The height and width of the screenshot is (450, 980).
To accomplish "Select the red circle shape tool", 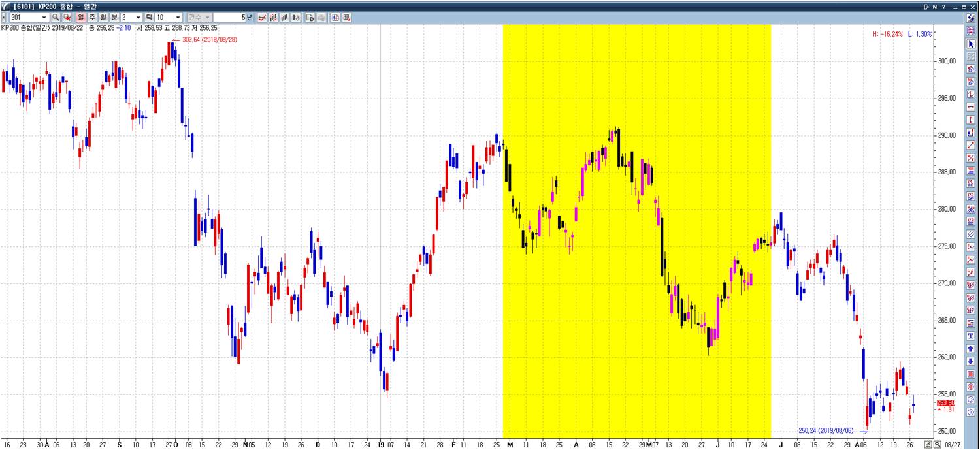I will pyautogui.click(x=971, y=387).
